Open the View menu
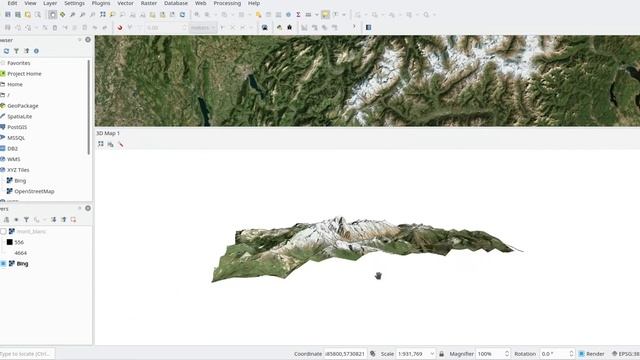The height and width of the screenshot is (360, 640). (30, 3)
